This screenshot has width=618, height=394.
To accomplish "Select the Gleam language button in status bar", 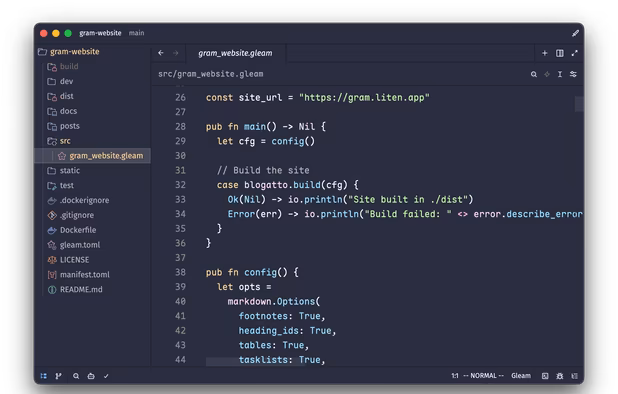I will (x=521, y=376).
